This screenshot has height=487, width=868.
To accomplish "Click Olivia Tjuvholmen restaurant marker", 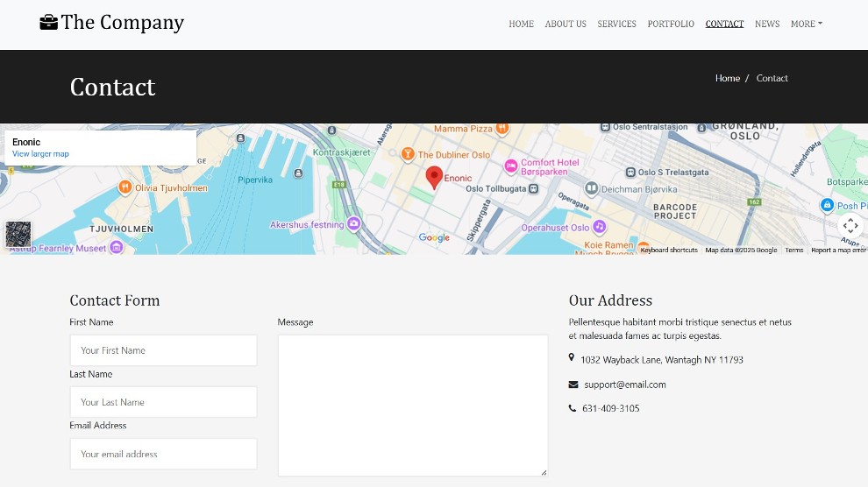I will click(125, 187).
